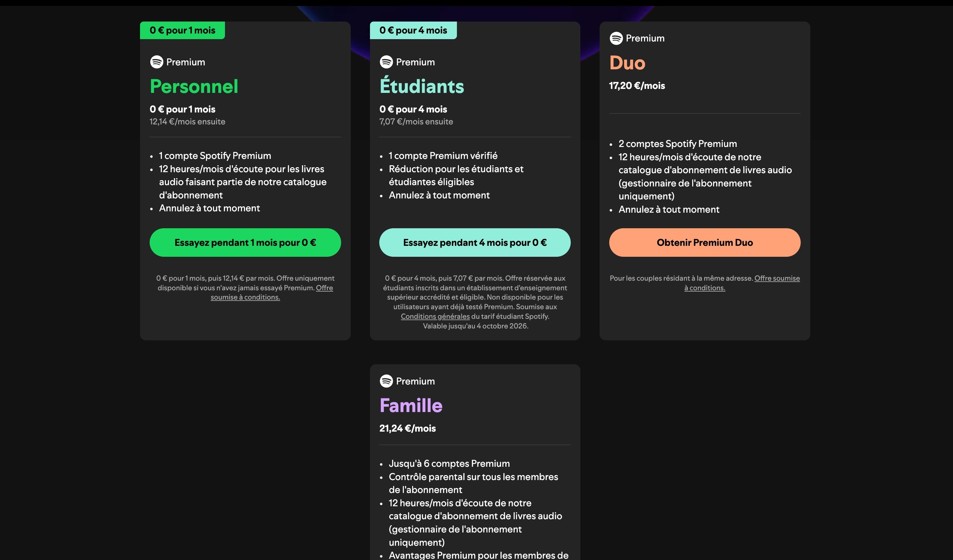This screenshot has height=560, width=953.
Task: Click Duo card's audiobook listening hours bullet
Action: (705, 176)
